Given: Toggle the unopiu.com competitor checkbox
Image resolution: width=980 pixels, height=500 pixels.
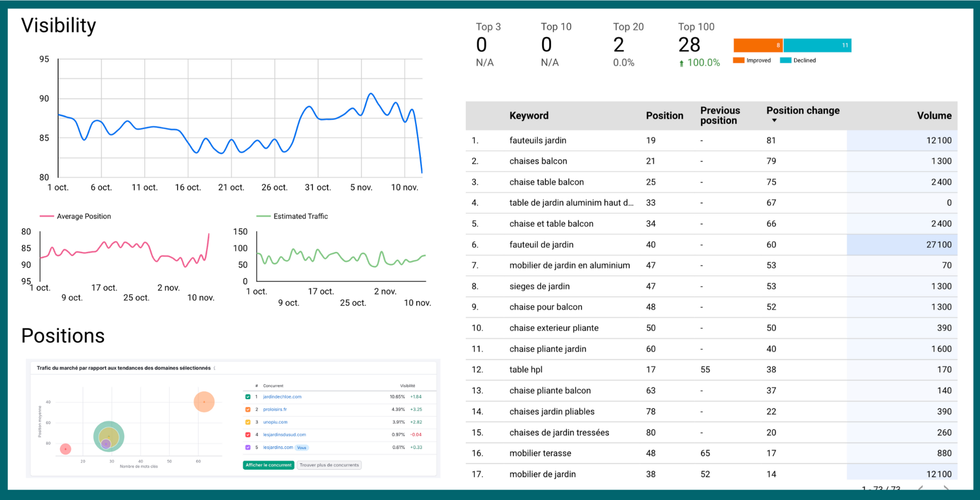Looking at the screenshot, I should (248, 422).
